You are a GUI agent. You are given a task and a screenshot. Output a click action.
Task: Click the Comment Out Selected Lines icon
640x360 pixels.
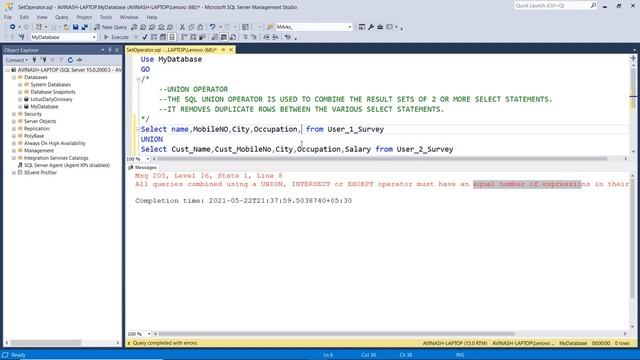(245, 37)
